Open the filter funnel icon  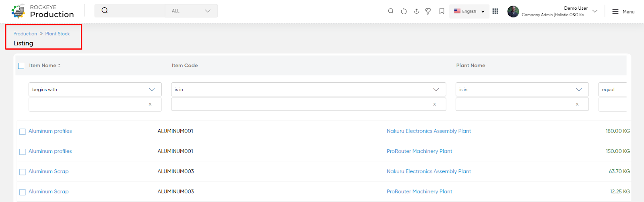point(428,11)
